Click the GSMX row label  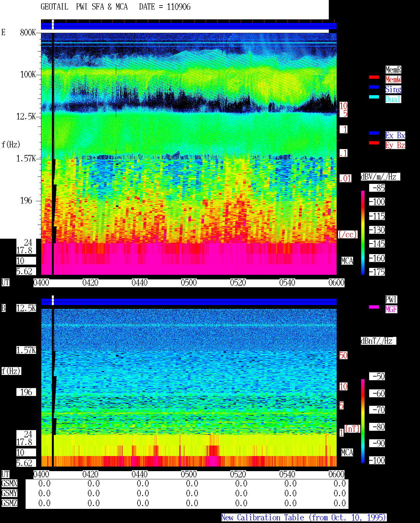click(9, 484)
